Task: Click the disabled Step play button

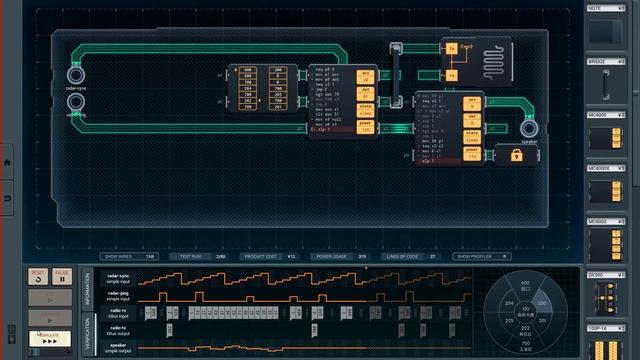Action: point(50,298)
